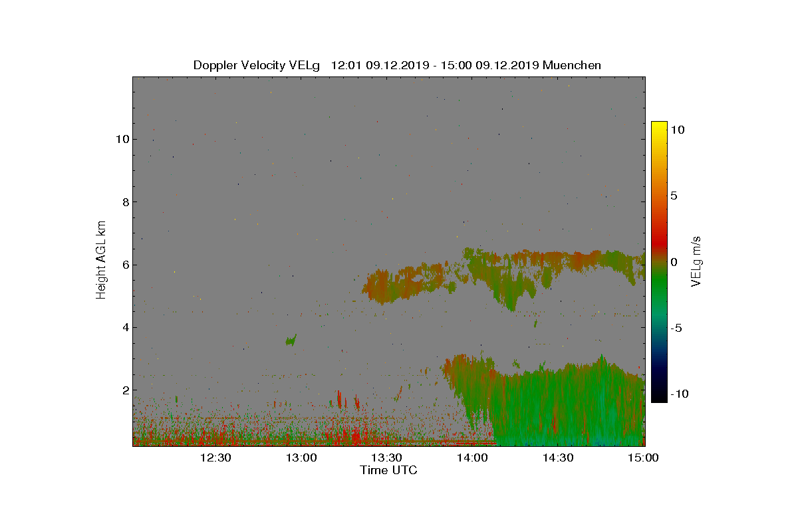Click the plot title 'Doppler Velocity VELg'
This screenshot has height=532, width=798.
[x=257, y=65]
